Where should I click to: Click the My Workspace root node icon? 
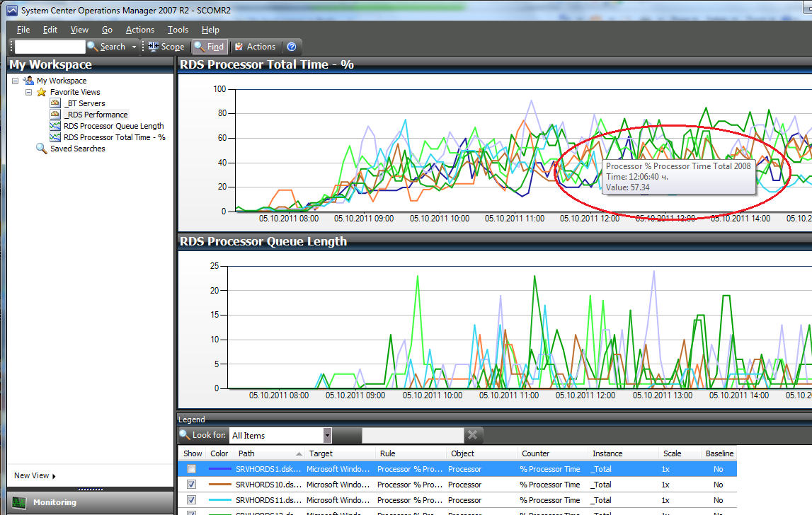click(28, 80)
